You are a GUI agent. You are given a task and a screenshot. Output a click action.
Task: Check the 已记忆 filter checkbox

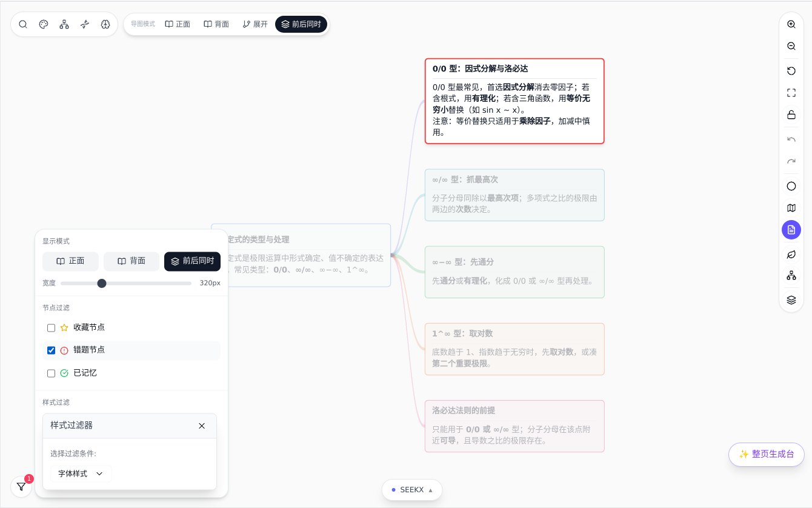pos(52,373)
